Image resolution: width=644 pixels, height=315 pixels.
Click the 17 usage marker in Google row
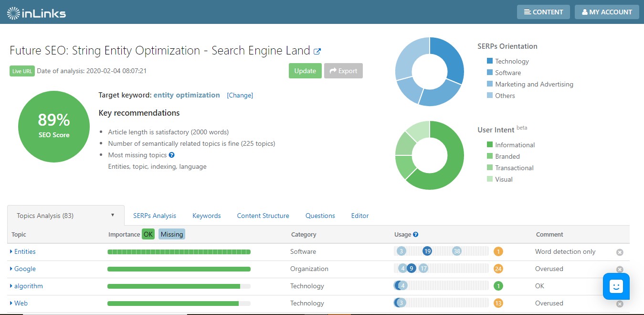(x=423, y=268)
